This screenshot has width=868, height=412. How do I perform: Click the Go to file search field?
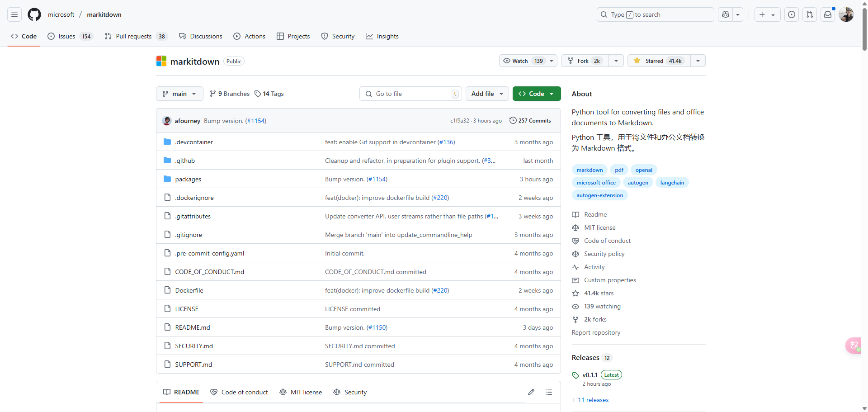pos(410,94)
